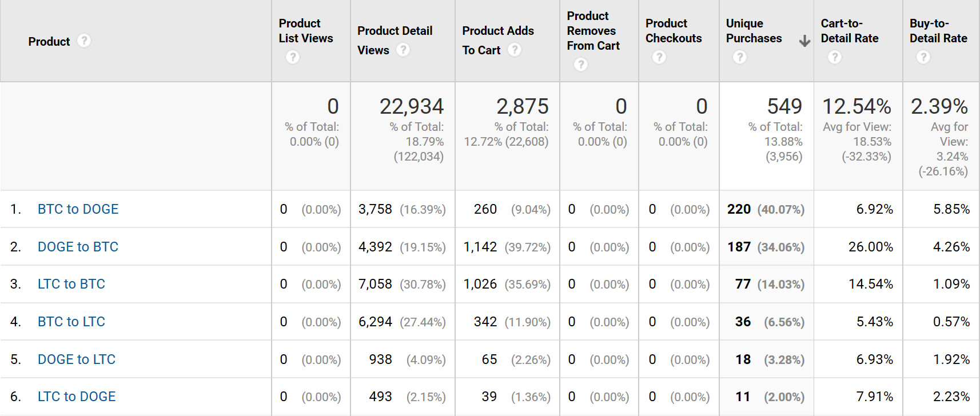Click help icon beside Product Detail Views
This screenshot has height=416, width=980.
click(x=403, y=50)
